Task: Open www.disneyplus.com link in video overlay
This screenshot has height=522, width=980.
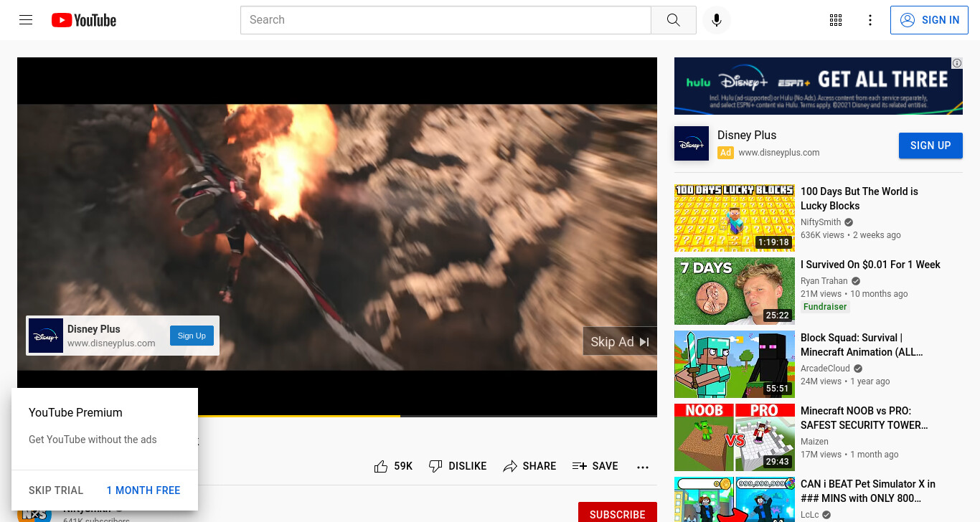Action: pyautogui.click(x=111, y=343)
